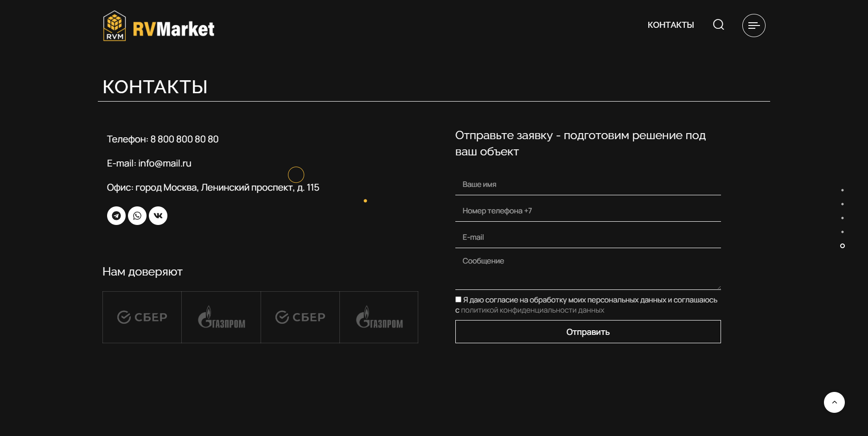Screen dimensions: 868x436
Task: Open the политикой конфиденциальности данных link
Action: [532, 310]
